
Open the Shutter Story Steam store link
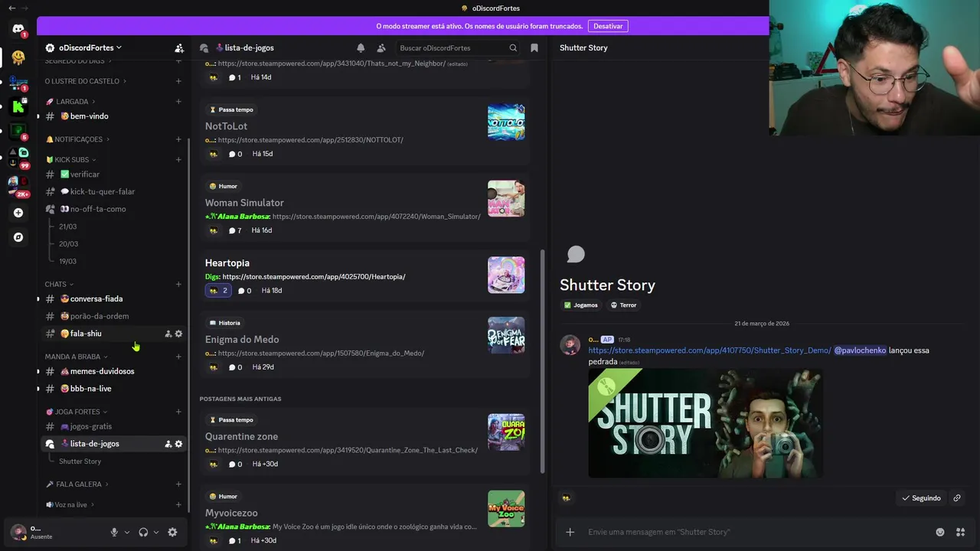tap(710, 350)
